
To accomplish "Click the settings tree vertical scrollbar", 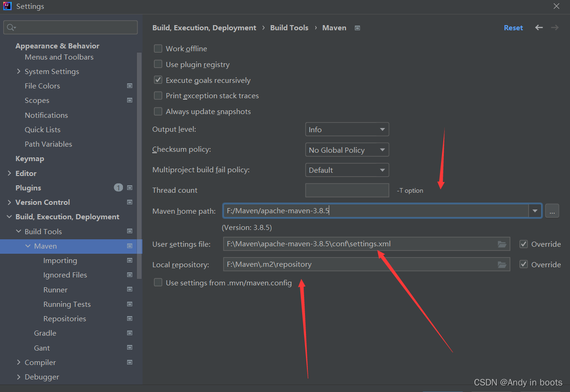I will pos(139,165).
